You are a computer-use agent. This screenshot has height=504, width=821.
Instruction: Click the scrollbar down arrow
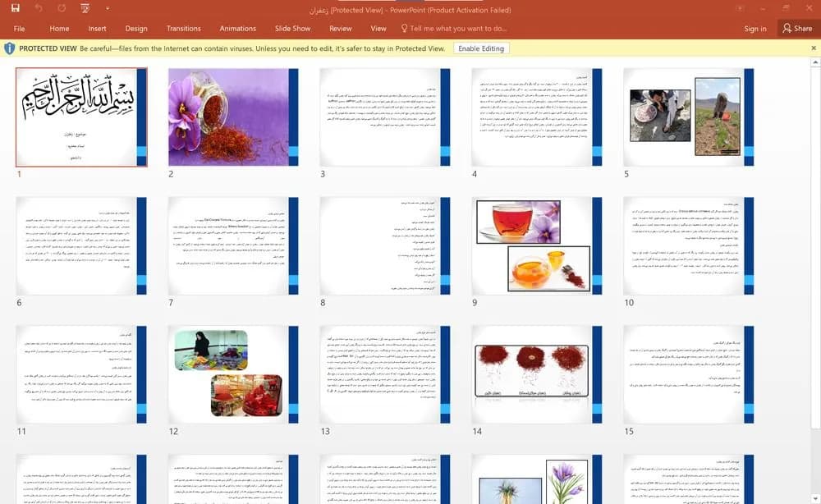815,497
